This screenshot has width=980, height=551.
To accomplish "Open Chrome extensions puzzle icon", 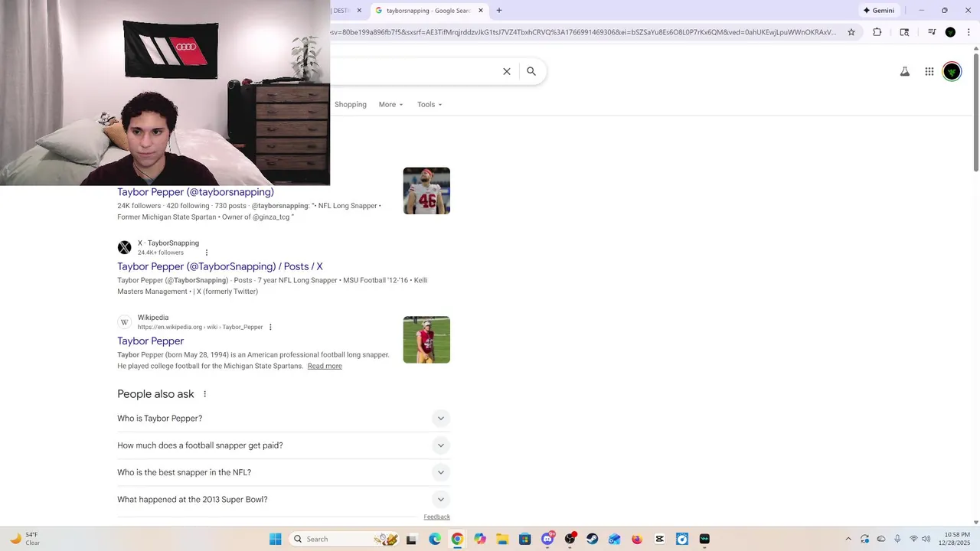I will 877,32.
